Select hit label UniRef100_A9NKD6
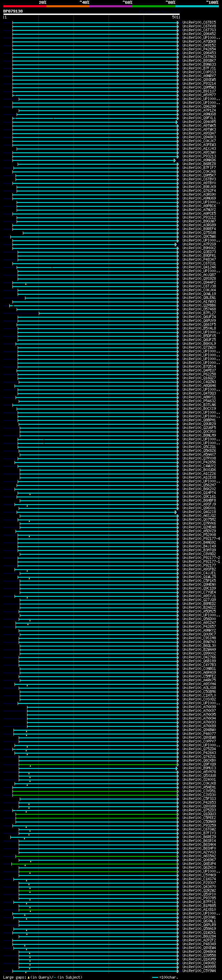This screenshot has width=222, height=980. pos(199,160)
